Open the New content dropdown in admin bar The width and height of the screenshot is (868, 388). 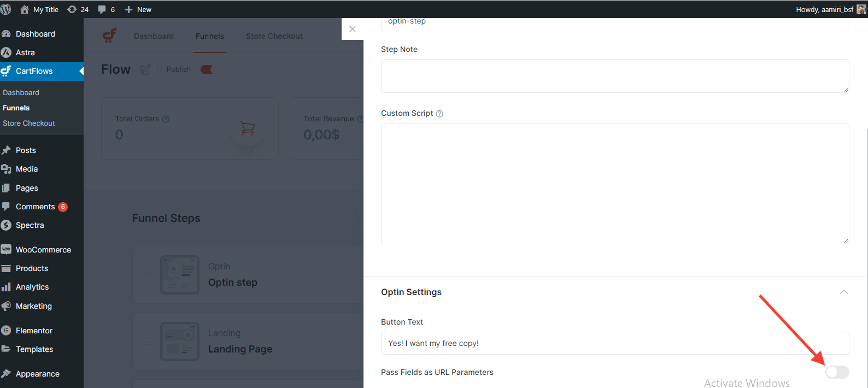click(138, 9)
